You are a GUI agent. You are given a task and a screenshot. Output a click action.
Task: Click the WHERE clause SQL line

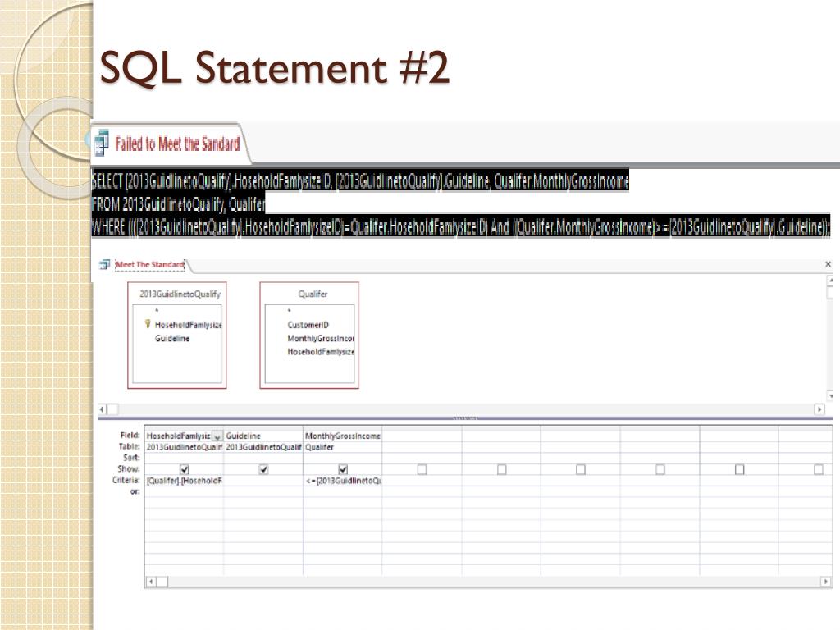[461, 227]
